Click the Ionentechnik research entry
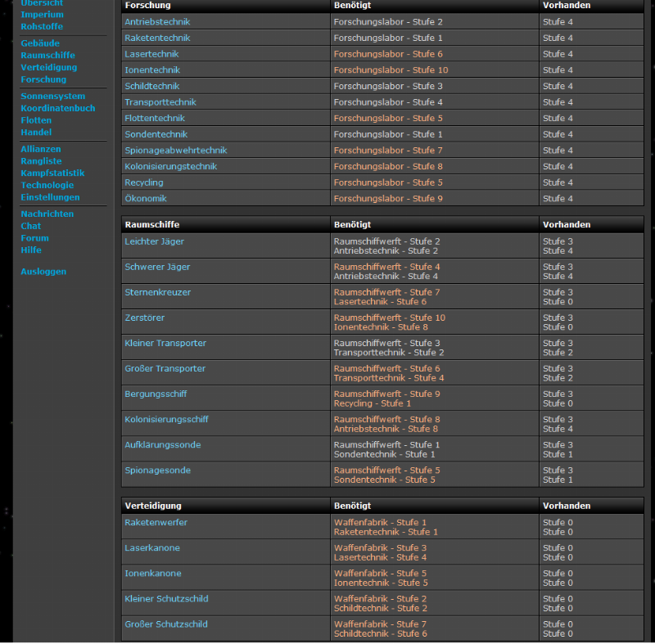655x644 pixels. tap(152, 70)
